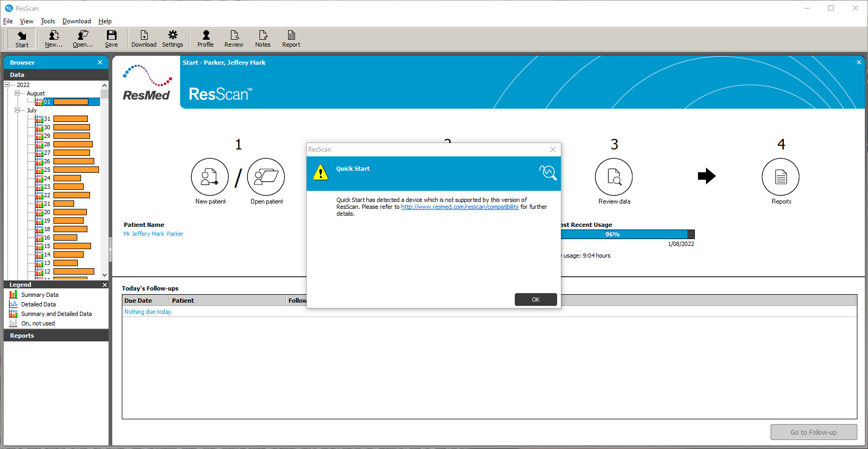Open the Download menu
The height and width of the screenshot is (449, 868).
coord(77,21)
